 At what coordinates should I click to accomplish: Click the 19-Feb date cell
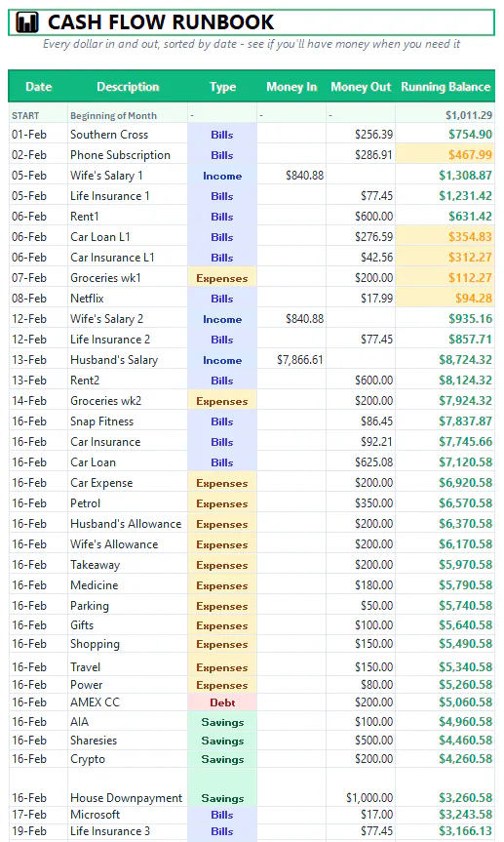pos(38,831)
